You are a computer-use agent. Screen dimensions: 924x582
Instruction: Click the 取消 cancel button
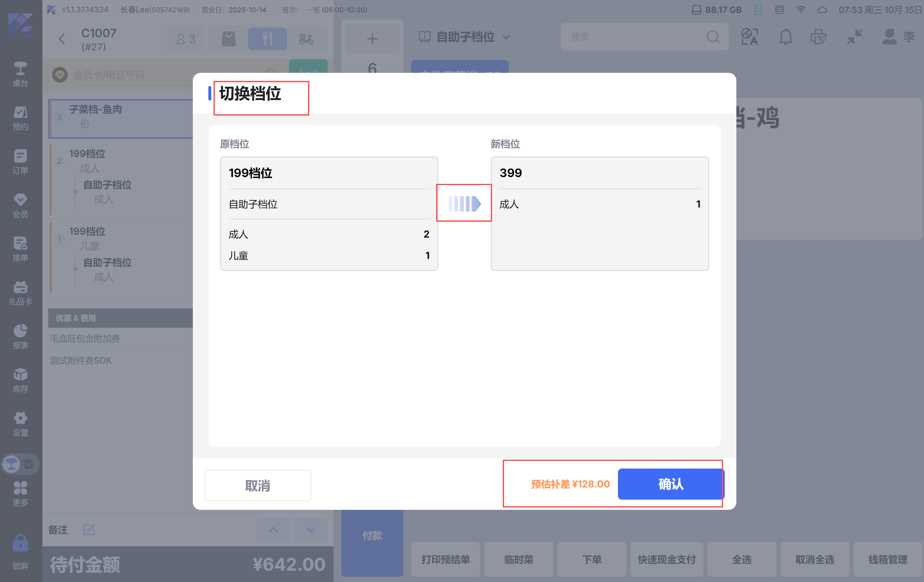coord(258,485)
